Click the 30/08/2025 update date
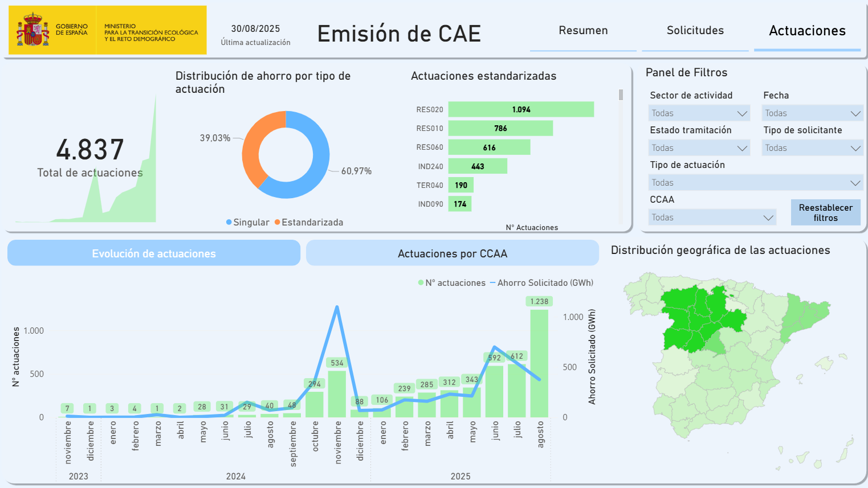Image resolution: width=868 pixels, height=488 pixels. coord(255,28)
